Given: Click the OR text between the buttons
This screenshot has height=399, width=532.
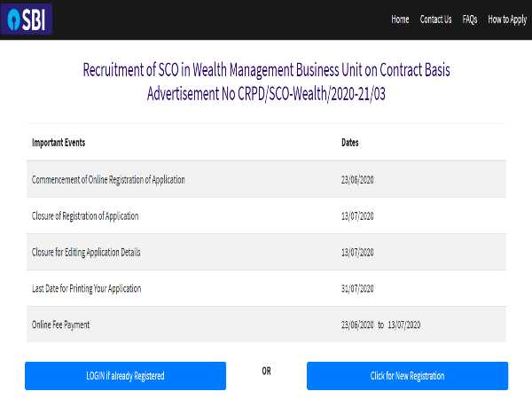Looking at the screenshot, I should pyautogui.click(x=266, y=371).
